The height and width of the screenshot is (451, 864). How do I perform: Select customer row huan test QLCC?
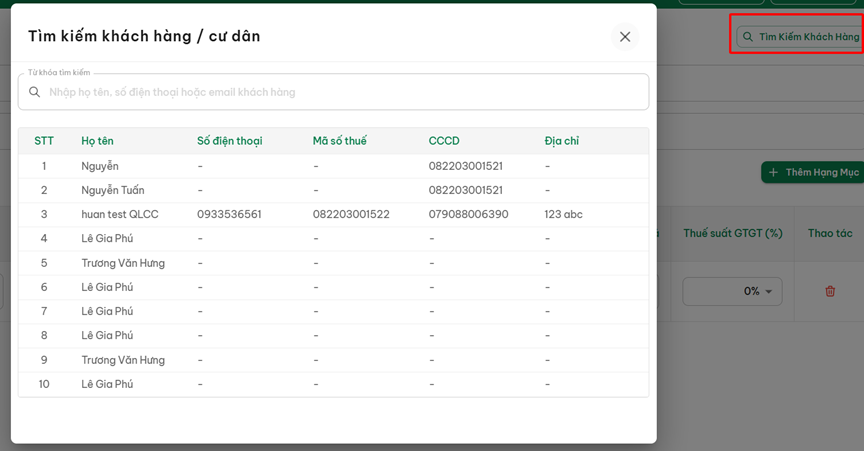tap(120, 214)
